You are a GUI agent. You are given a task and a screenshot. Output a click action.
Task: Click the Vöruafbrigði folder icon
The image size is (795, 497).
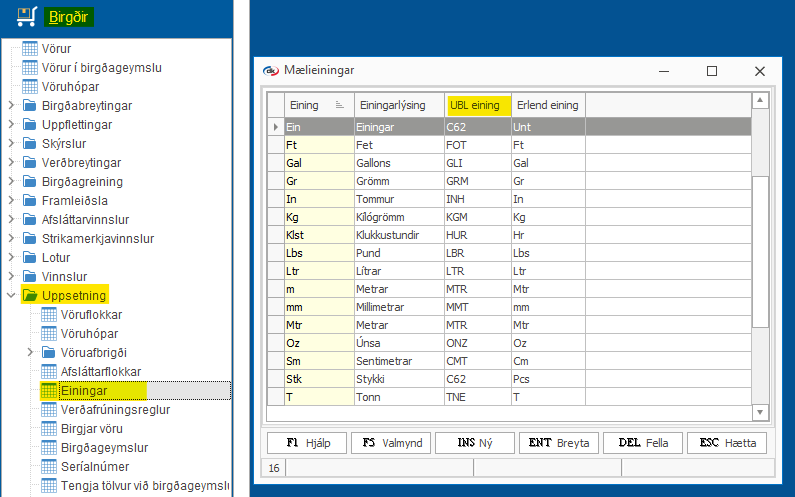(49, 353)
